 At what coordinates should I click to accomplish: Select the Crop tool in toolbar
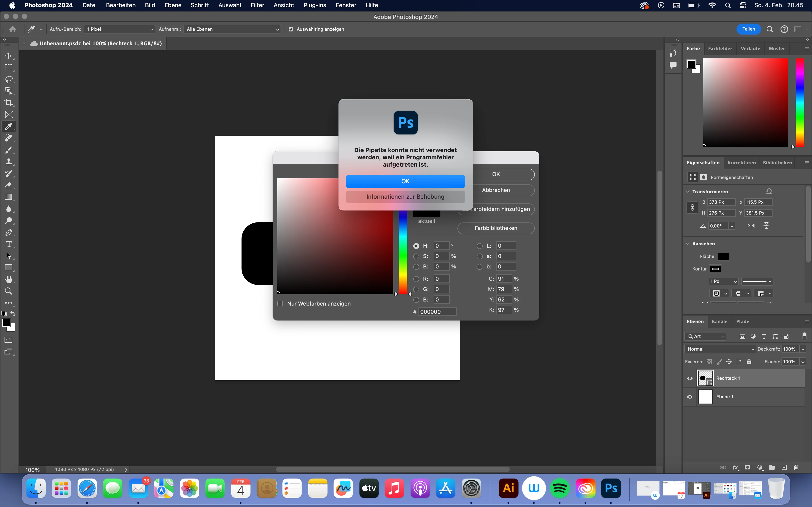pos(9,103)
